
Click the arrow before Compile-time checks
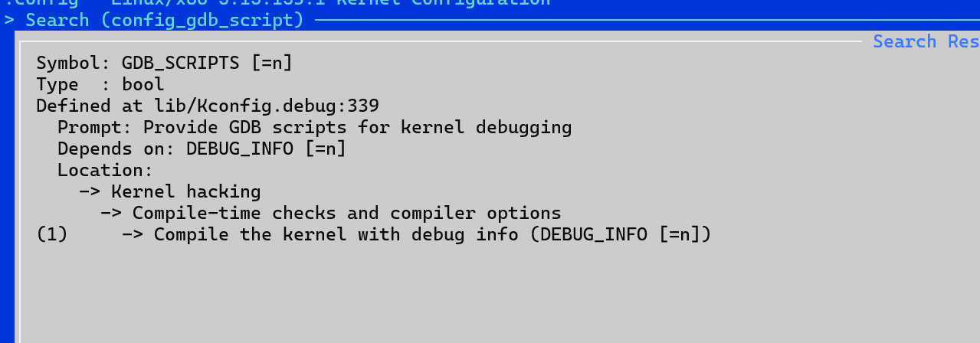click(111, 213)
